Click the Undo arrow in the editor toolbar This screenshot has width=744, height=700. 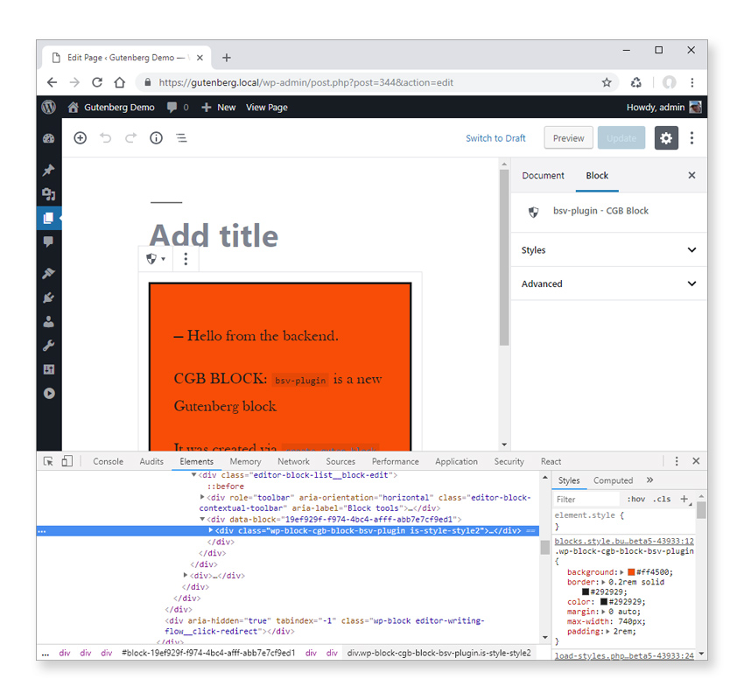click(106, 138)
